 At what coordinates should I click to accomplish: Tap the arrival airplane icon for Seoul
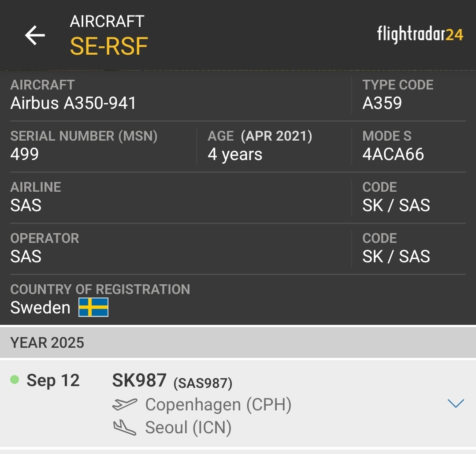[x=126, y=427]
